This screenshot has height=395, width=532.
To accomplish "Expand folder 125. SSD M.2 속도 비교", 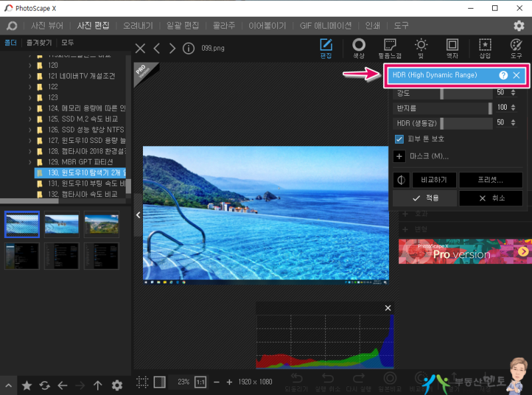I will point(30,119).
